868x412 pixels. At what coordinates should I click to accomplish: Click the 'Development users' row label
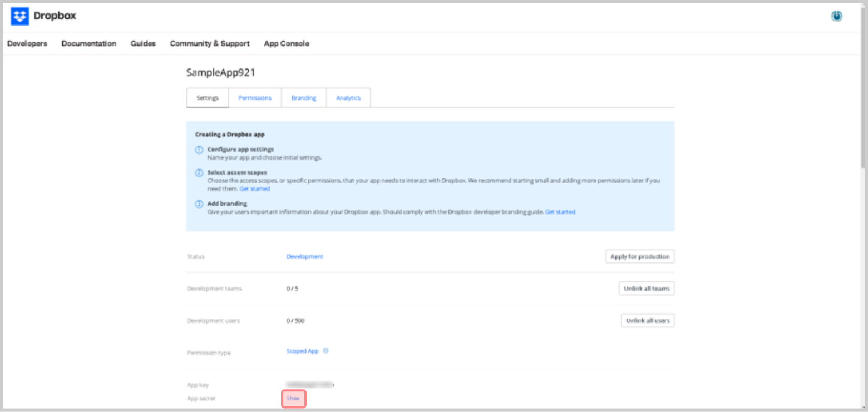click(x=214, y=321)
